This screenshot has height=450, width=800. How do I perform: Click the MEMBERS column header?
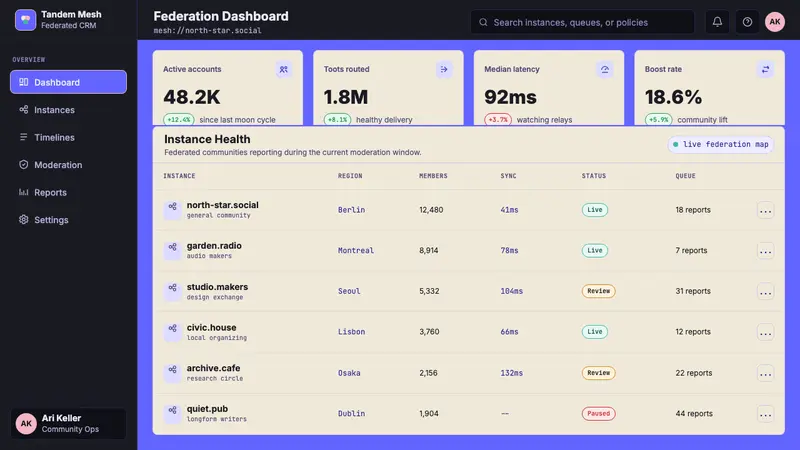pyautogui.click(x=433, y=176)
